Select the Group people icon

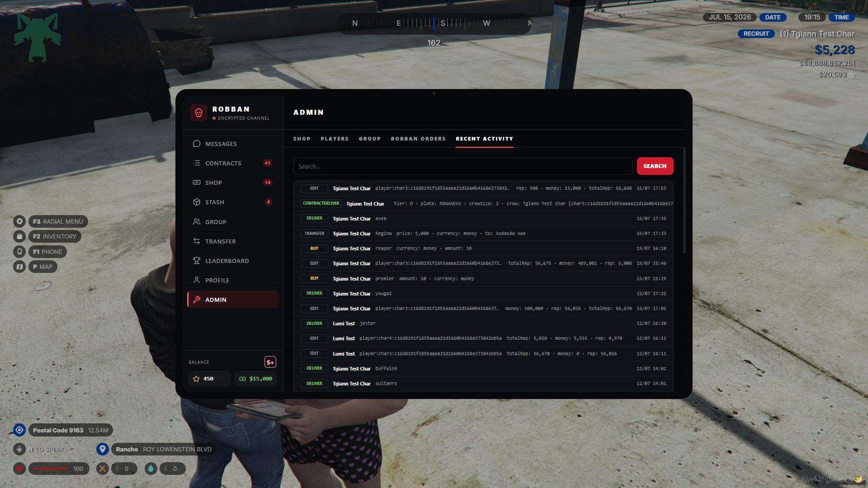[x=197, y=222]
